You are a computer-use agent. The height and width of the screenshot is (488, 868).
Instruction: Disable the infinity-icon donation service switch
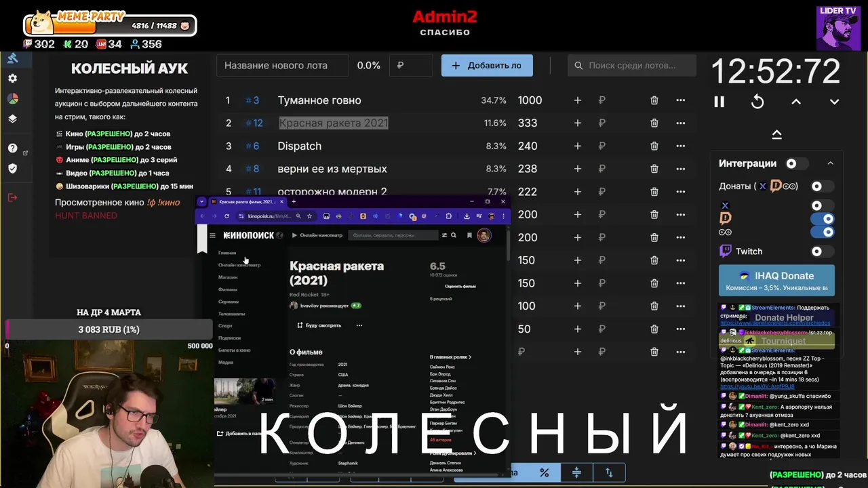823,232
